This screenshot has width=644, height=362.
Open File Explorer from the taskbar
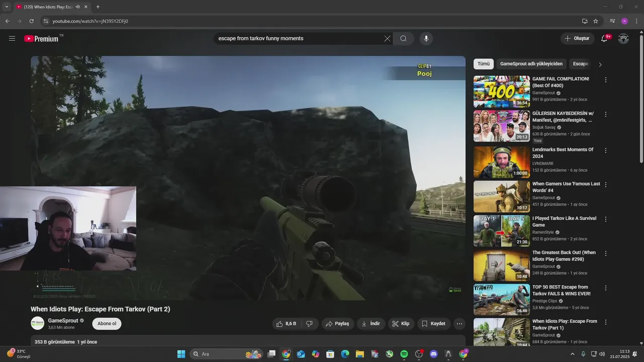click(x=360, y=354)
